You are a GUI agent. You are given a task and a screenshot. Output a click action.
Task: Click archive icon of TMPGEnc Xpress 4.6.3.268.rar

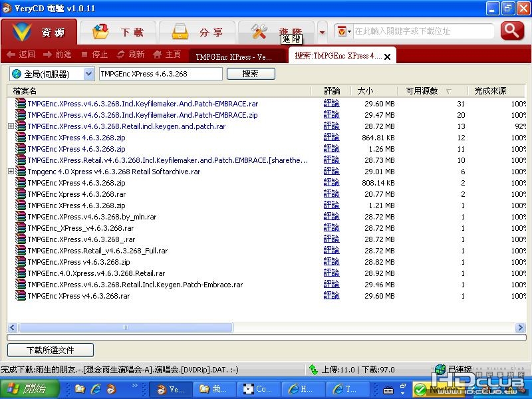(21, 194)
